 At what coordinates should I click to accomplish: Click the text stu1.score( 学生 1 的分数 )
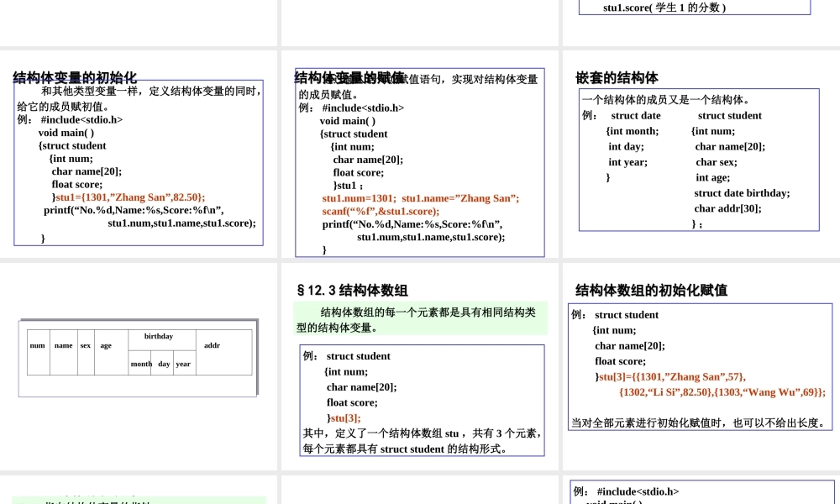(664, 8)
